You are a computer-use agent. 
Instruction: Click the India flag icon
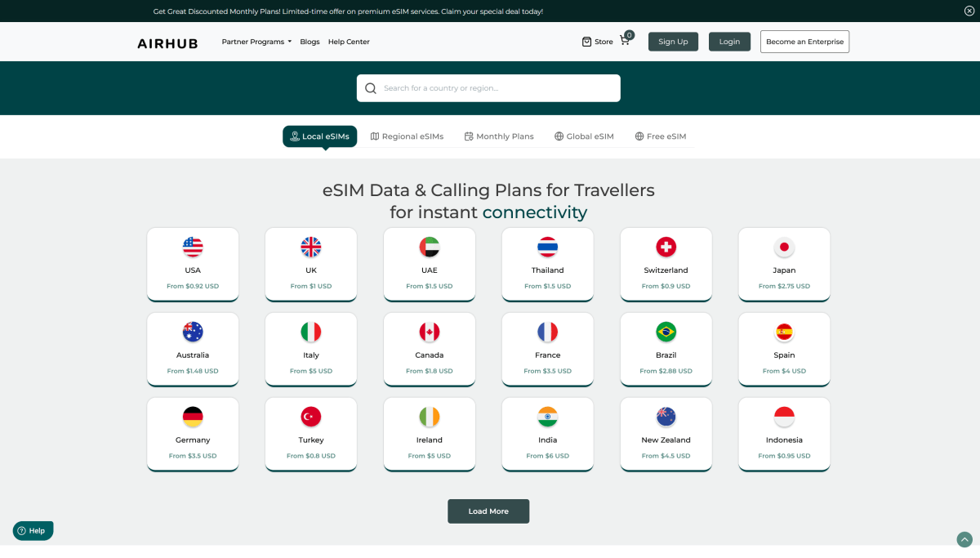[x=547, y=417]
